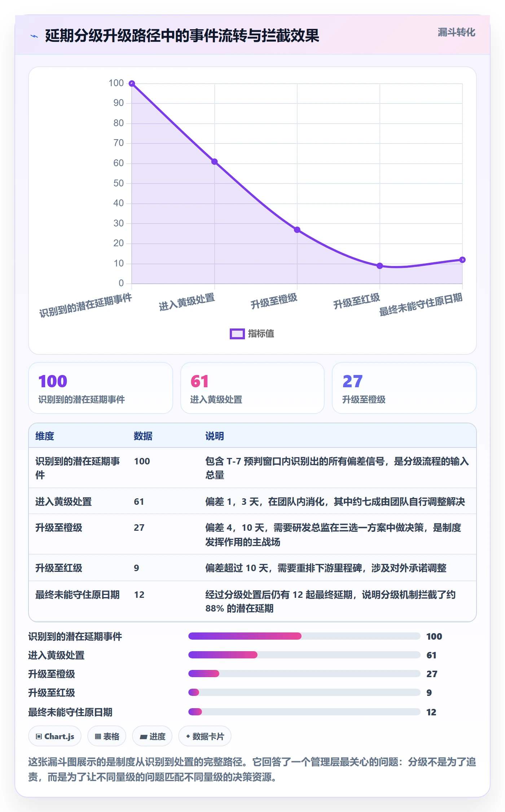Click the Chart.js tag chip
This screenshot has height=812, width=505.
point(55,736)
